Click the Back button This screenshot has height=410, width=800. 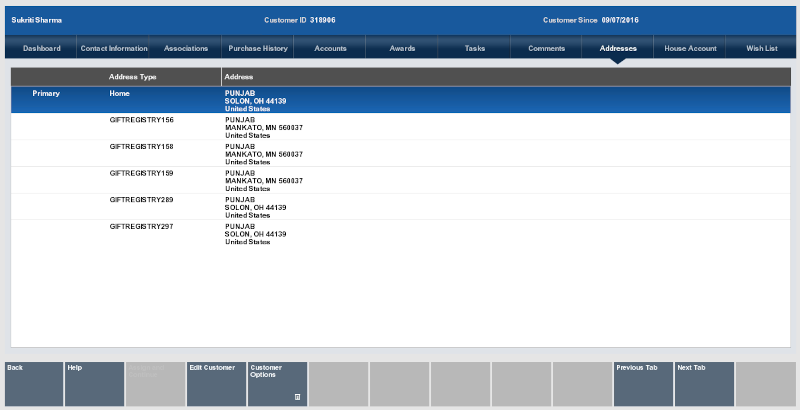[34, 384]
